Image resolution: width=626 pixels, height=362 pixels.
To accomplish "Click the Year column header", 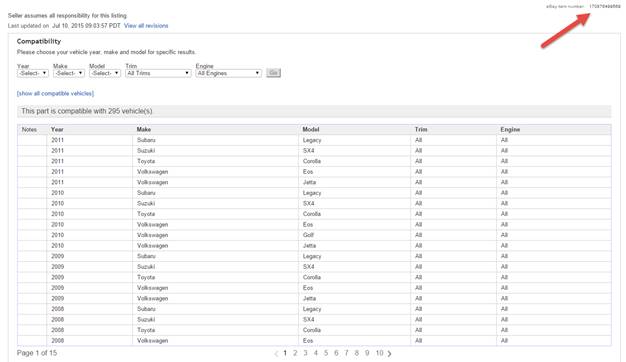I will 57,129.
